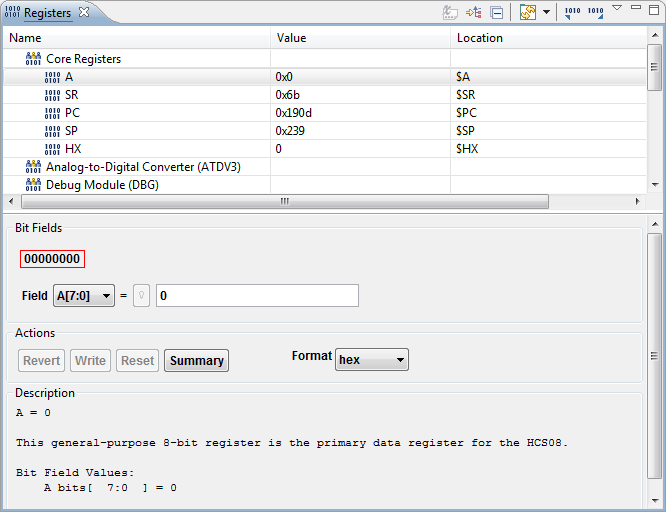Select the Registers view tab
The image size is (666, 512).
(x=47, y=13)
